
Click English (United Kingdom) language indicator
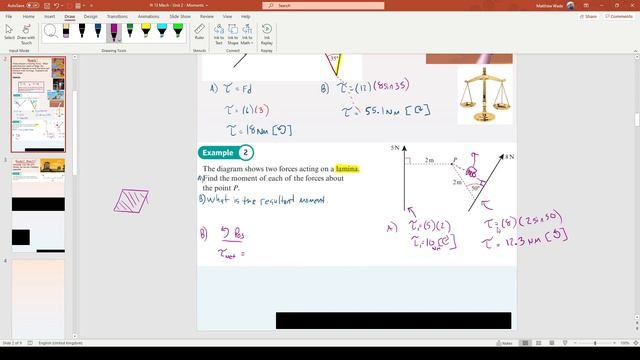pyautogui.click(x=60, y=343)
